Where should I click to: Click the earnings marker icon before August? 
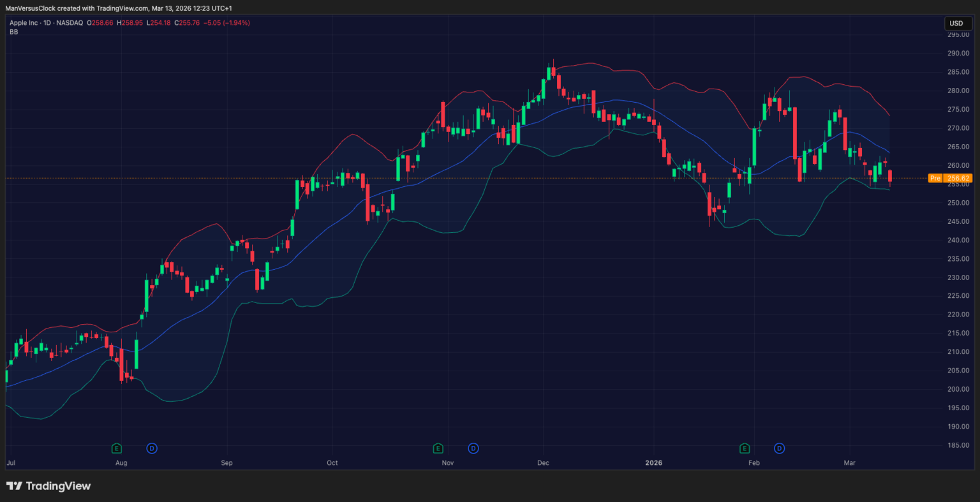point(116,448)
